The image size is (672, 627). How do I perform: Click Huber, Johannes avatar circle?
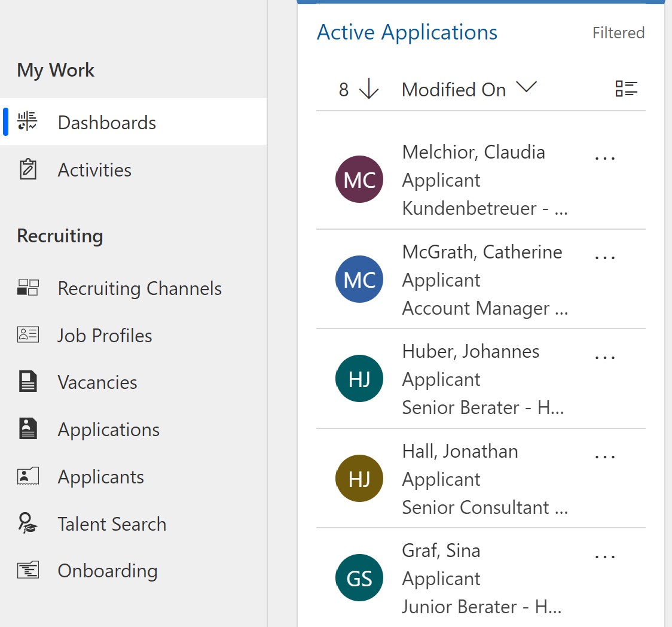(x=359, y=379)
